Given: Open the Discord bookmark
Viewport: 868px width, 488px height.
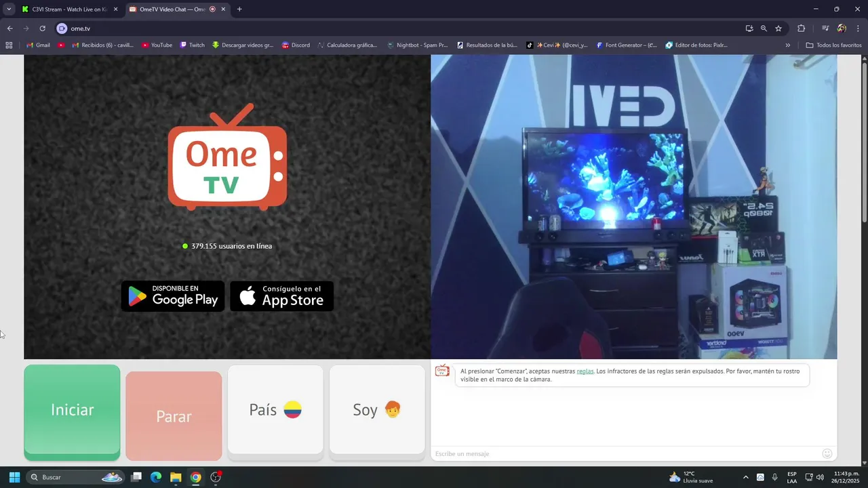Looking at the screenshot, I should coord(296,45).
